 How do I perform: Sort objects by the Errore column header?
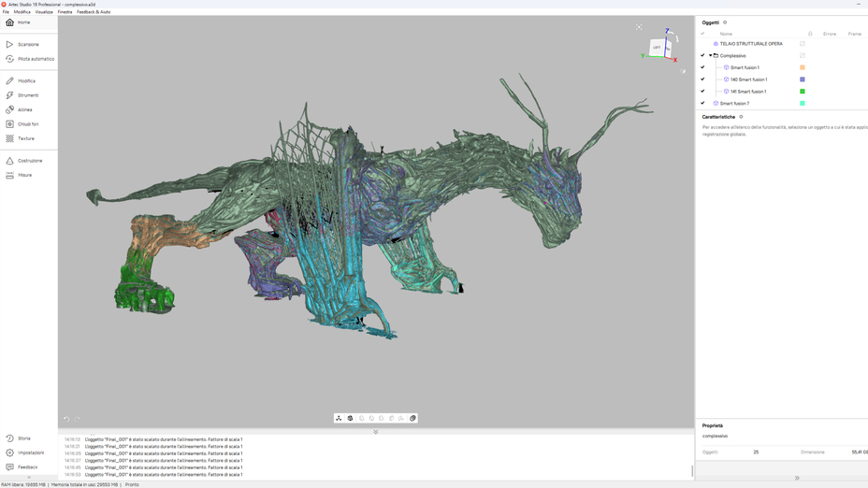[x=830, y=34]
